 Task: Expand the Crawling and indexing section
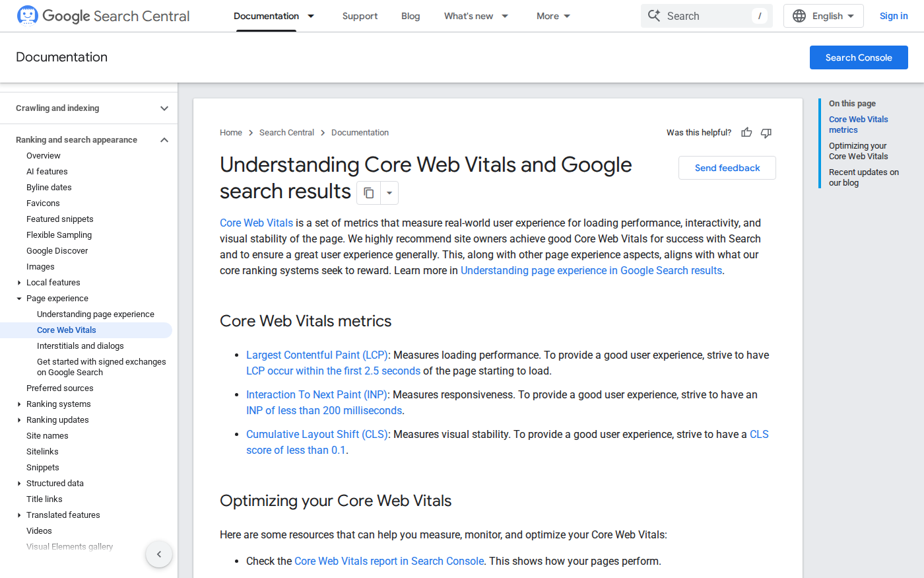click(164, 108)
